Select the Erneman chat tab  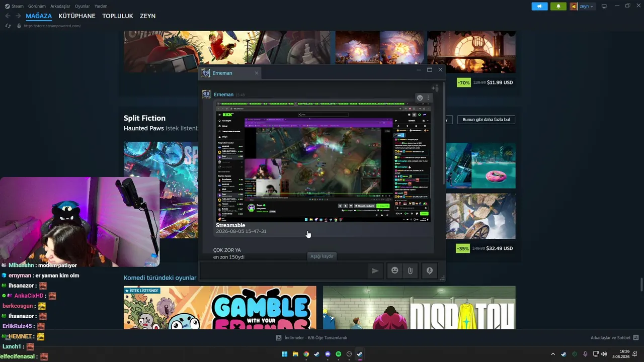[230, 73]
